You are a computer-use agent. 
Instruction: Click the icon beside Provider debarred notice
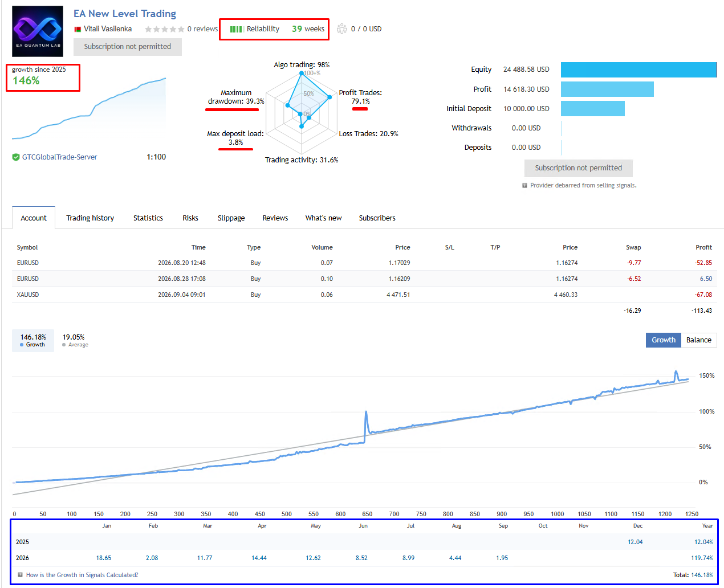[x=524, y=185]
